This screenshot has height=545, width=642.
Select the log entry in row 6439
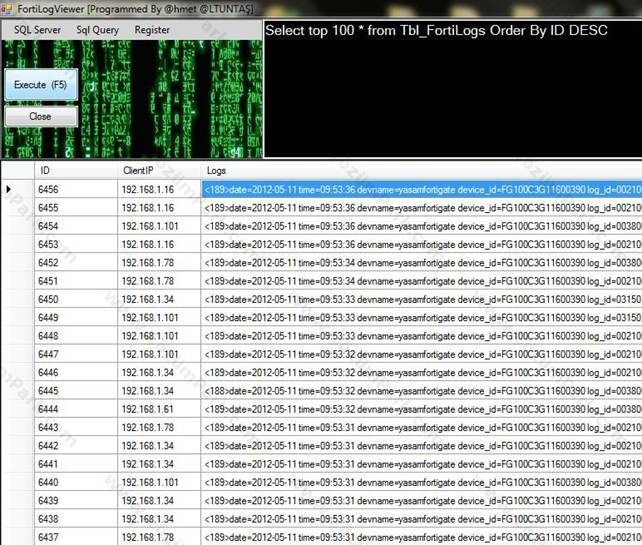421,500
